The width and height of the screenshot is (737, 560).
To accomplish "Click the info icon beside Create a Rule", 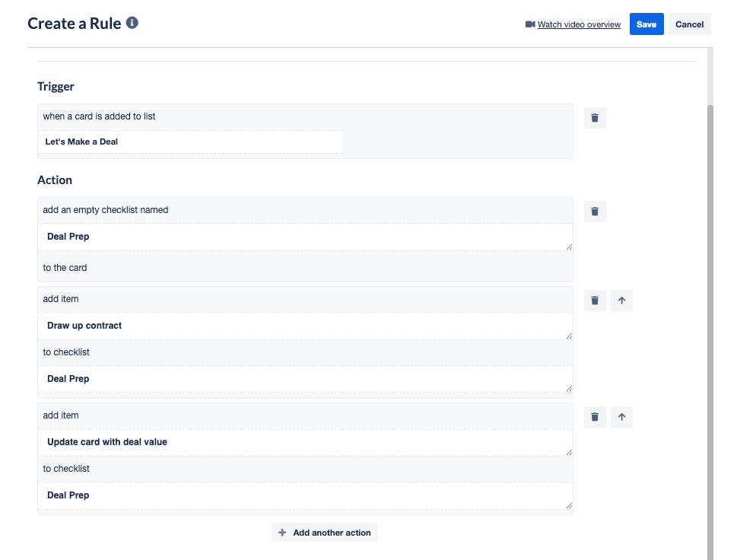I will click(x=132, y=23).
